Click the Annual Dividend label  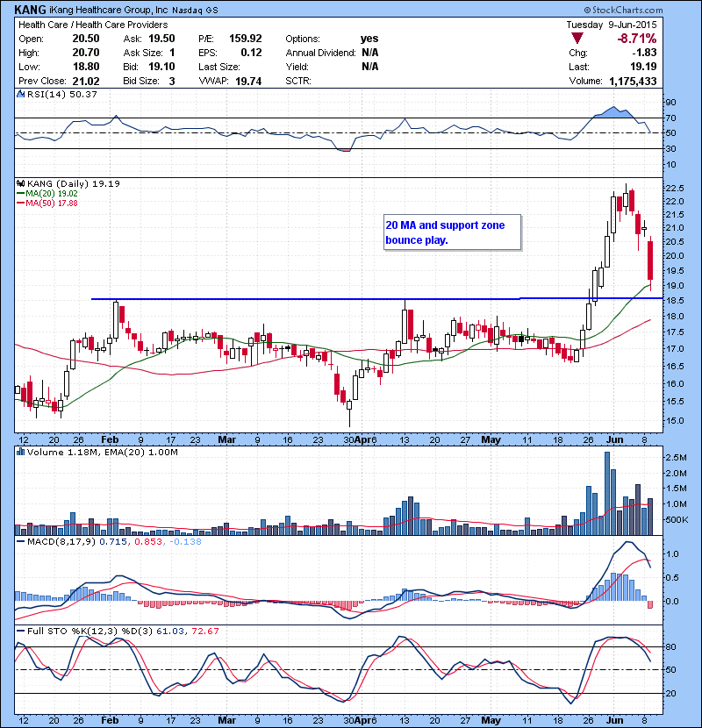pyautogui.click(x=320, y=53)
